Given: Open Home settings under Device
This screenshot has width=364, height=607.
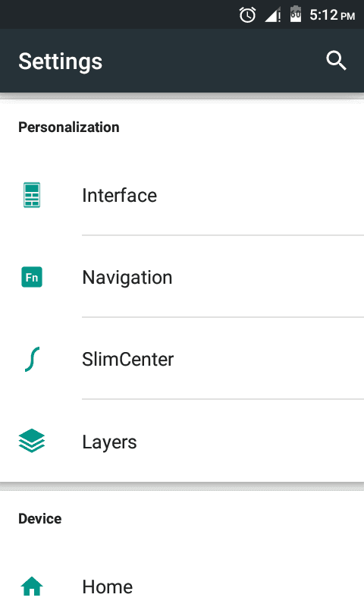Looking at the screenshot, I should pyautogui.click(x=182, y=586).
